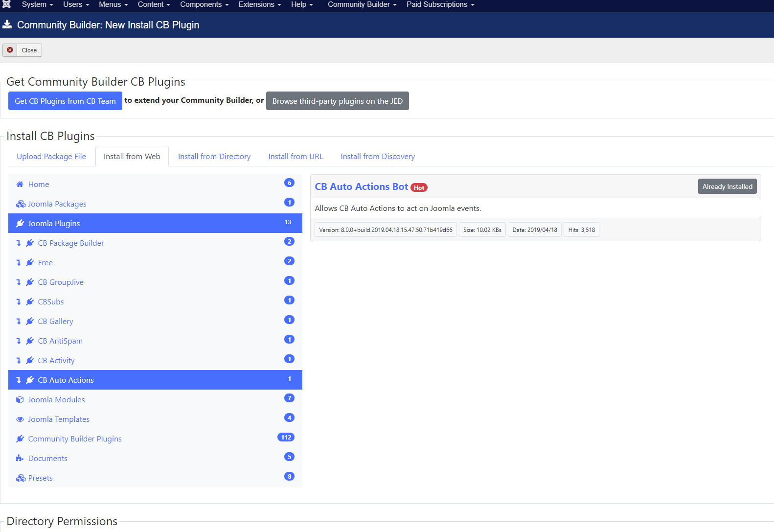Switch to Install from Directory tab
Image resolution: width=774 pixels, height=532 pixels.
coord(214,157)
